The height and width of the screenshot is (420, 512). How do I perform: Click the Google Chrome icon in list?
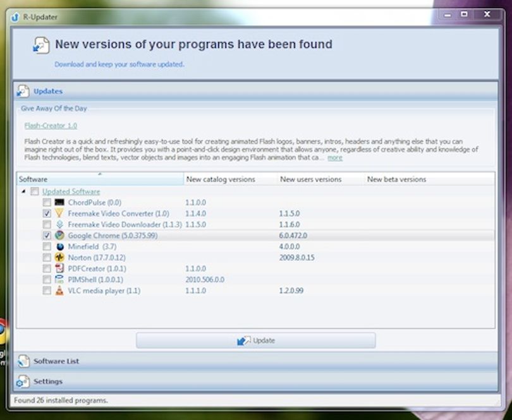[x=59, y=236]
